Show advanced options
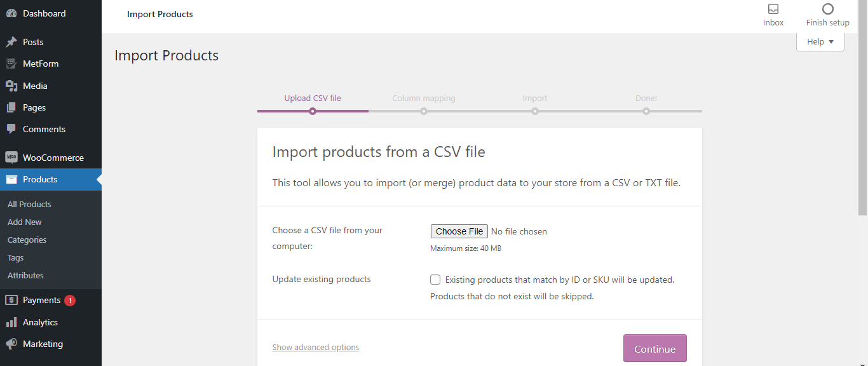 click(316, 348)
